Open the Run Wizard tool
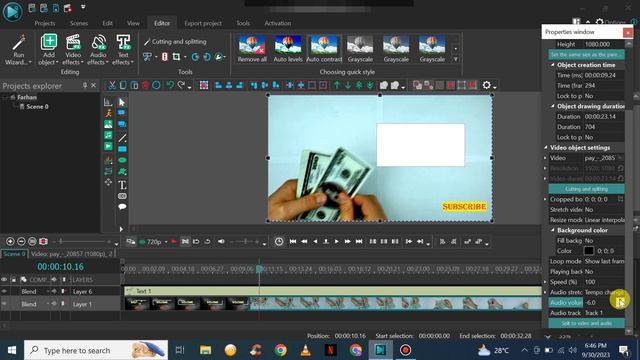 pyautogui.click(x=18, y=50)
